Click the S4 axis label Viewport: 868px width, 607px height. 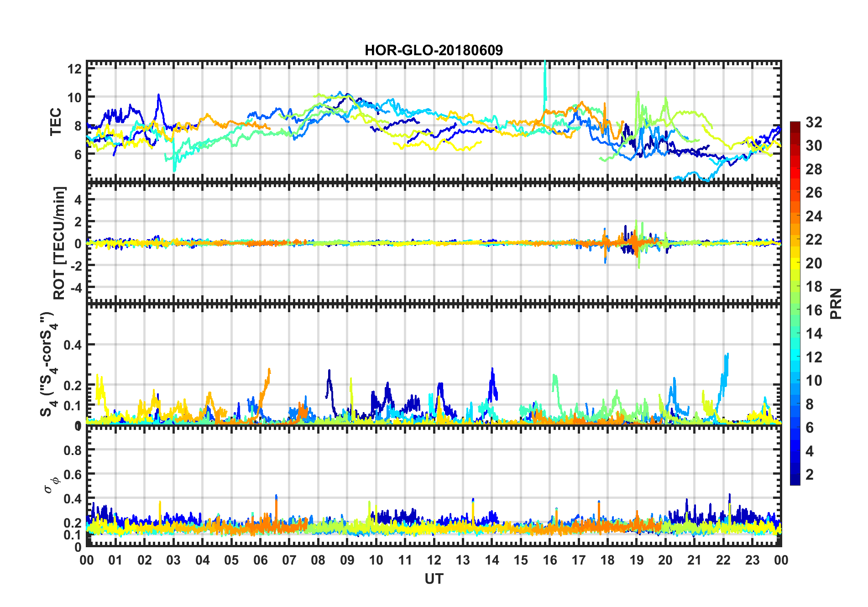click(49, 364)
